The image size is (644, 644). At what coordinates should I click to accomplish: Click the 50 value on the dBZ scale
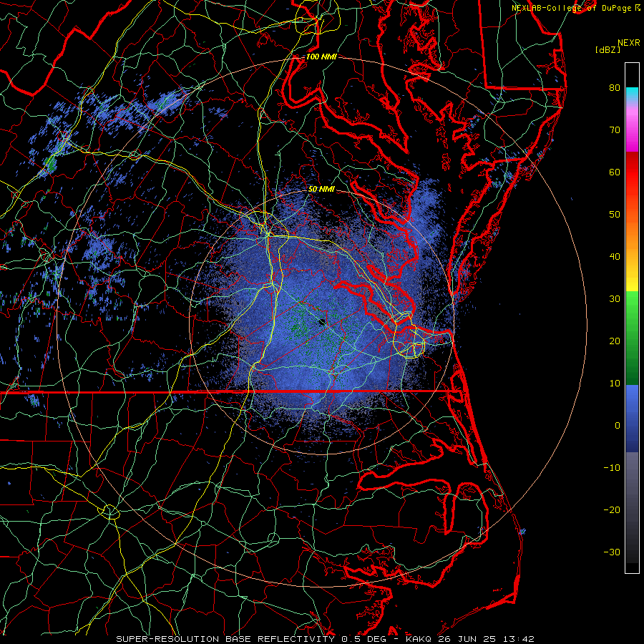tap(615, 215)
